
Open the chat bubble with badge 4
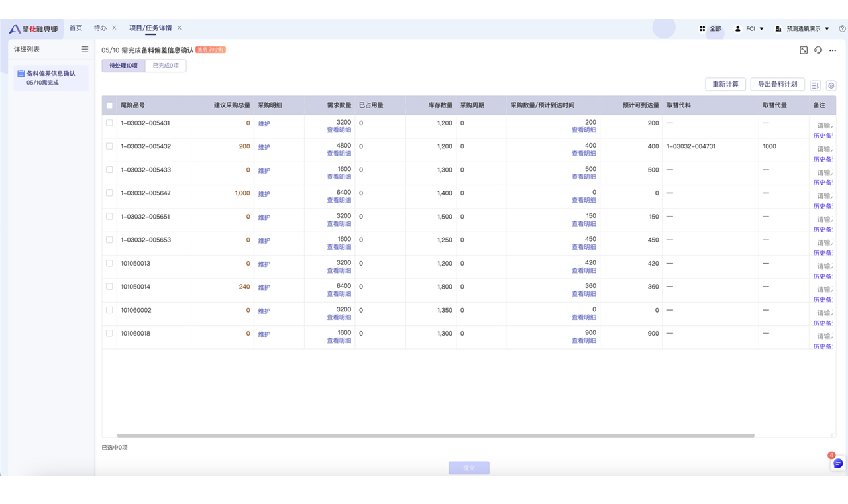(838, 463)
